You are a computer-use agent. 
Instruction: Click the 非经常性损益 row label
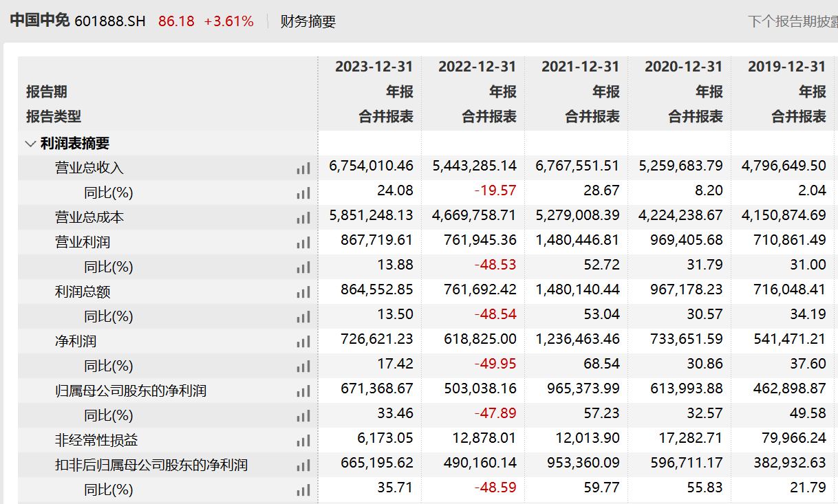point(96,440)
